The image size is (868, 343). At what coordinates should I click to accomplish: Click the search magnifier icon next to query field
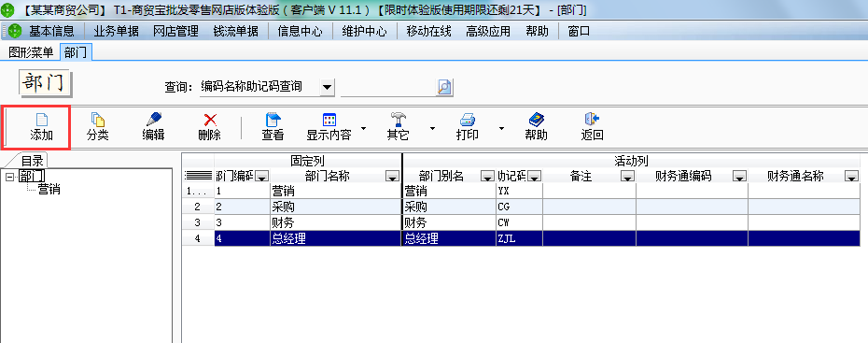[x=444, y=87]
